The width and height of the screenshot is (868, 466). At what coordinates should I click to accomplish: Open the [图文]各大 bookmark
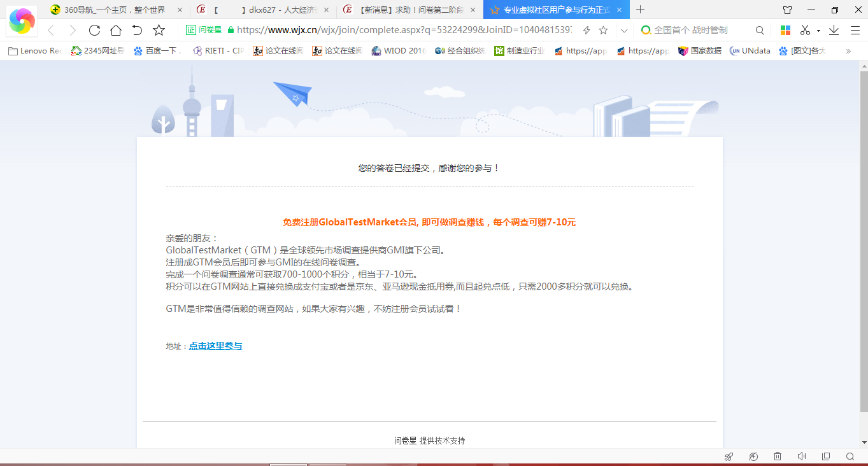tap(803, 51)
